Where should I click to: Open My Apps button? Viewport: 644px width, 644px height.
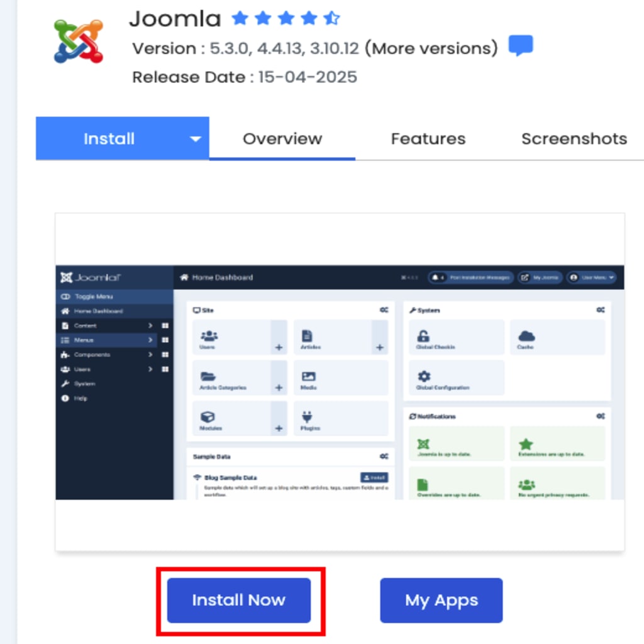[x=441, y=600]
